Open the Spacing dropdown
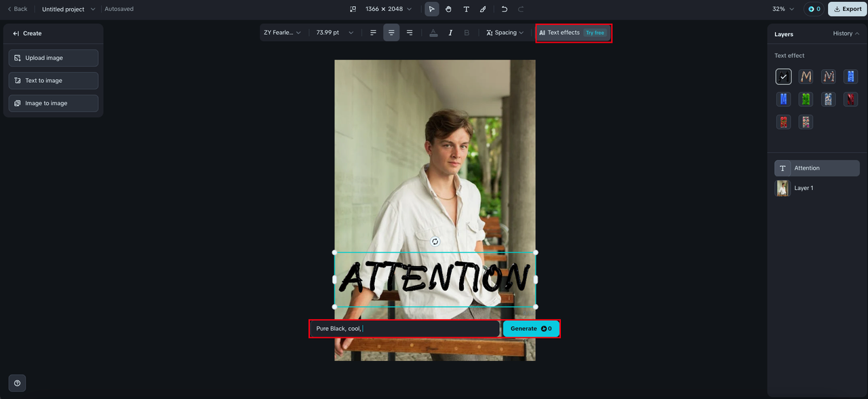868x399 pixels. pos(505,33)
